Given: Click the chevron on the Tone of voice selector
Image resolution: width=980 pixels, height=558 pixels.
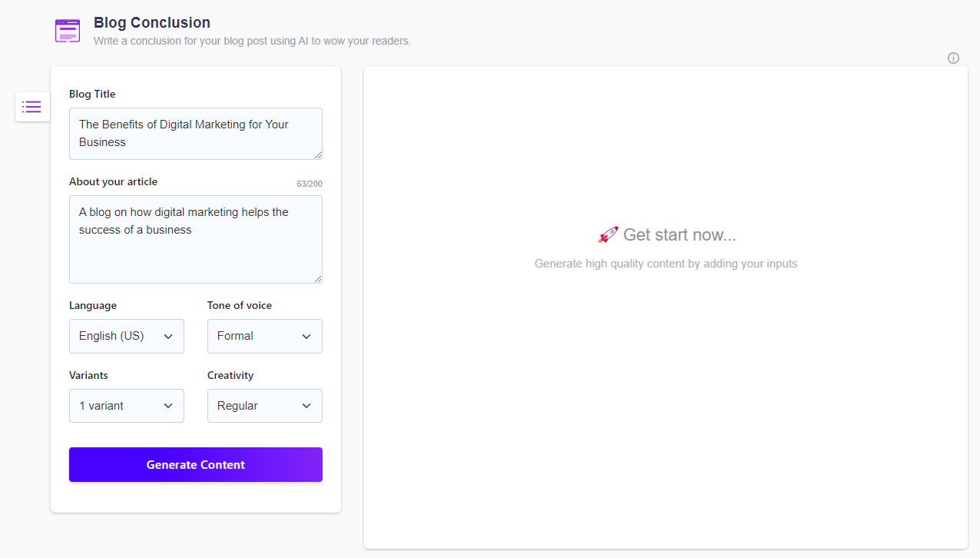Looking at the screenshot, I should (x=306, y=336).
